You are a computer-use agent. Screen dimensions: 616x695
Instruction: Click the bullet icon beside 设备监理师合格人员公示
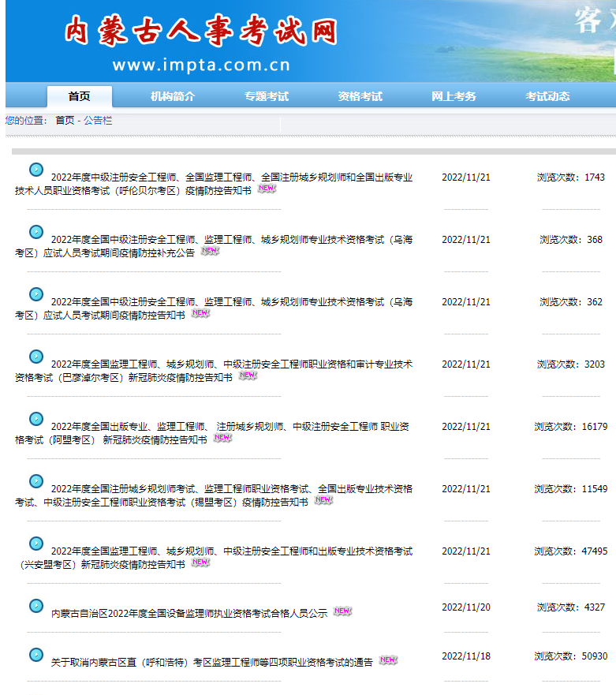[x=36, y=606]
